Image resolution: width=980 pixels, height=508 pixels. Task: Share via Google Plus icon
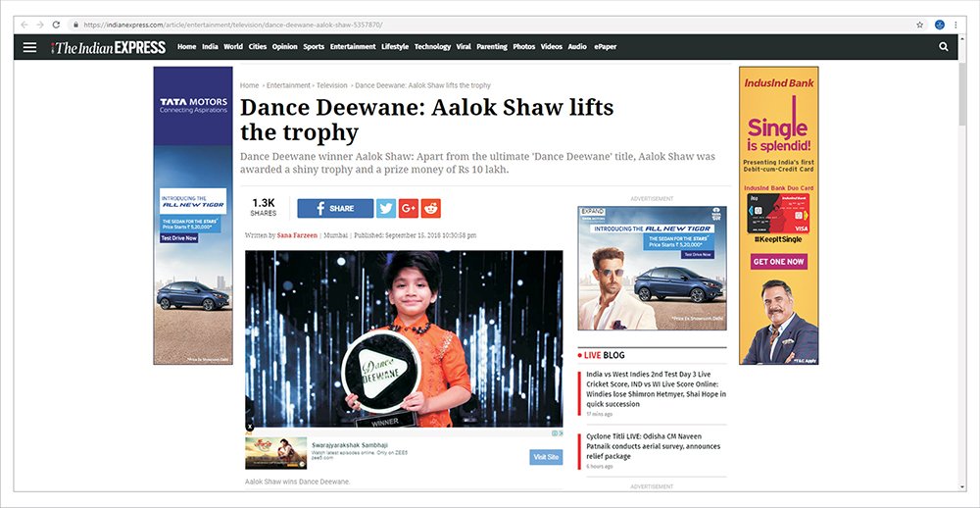[x=408, y=208]
